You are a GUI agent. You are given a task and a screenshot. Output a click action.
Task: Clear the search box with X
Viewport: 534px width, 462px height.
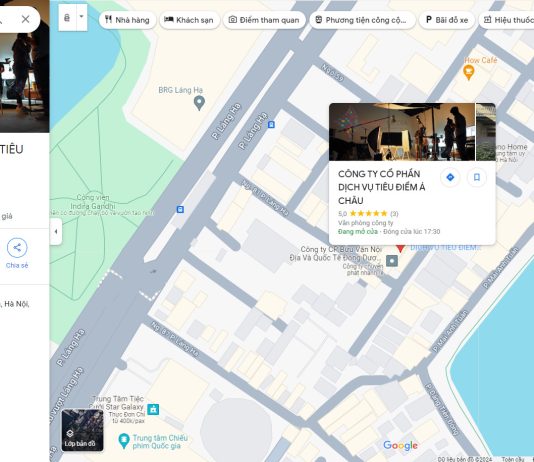26,19
